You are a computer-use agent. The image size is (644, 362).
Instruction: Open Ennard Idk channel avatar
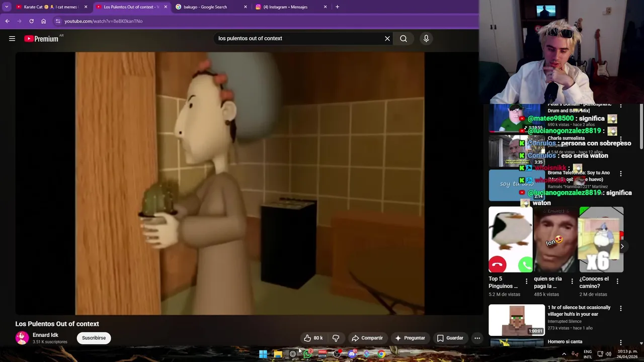pyautogui.click(x=22, y=338)
